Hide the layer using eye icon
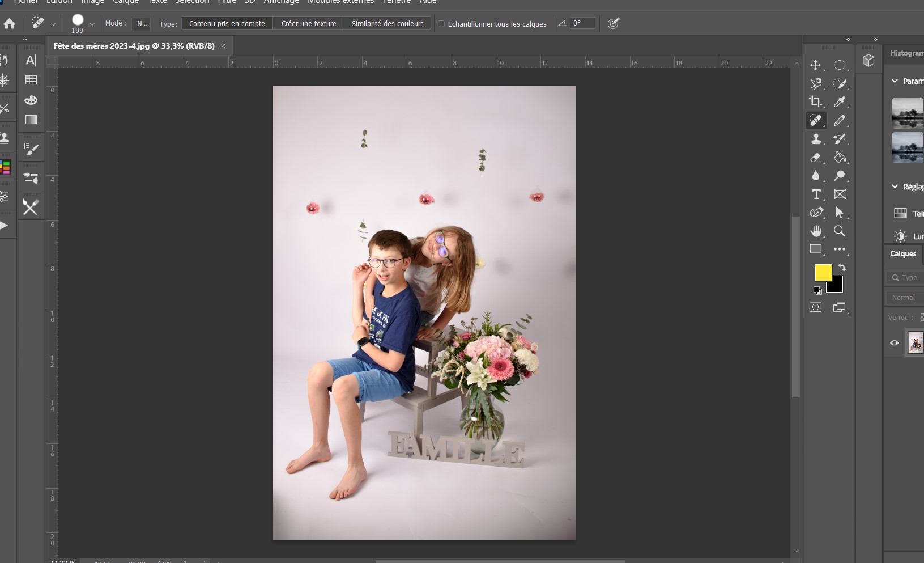The image size is (924, 563). coord(895,343)
